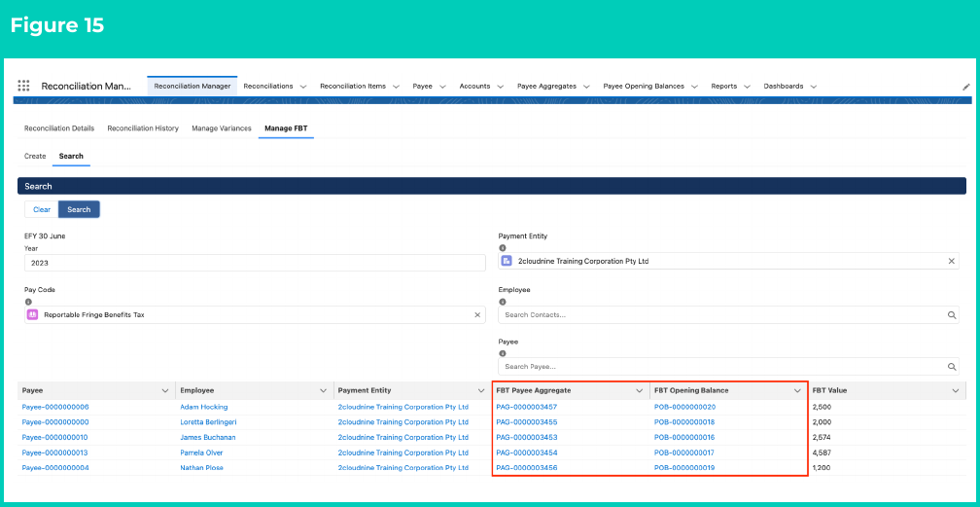Focus the Search Payee field
This screenshot has width=980, height=507.
coord(728,367)
